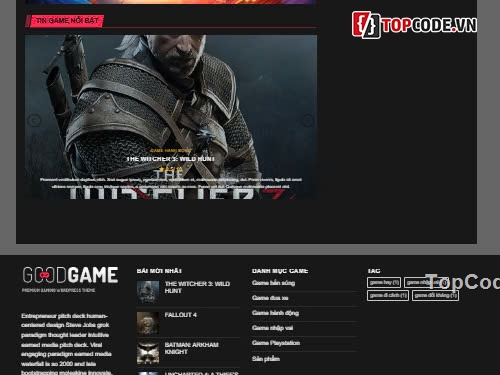
Task: Click the slider title 'THE WITCHER 3: WILD HUNT'
Action: click(x=170, y=159)
